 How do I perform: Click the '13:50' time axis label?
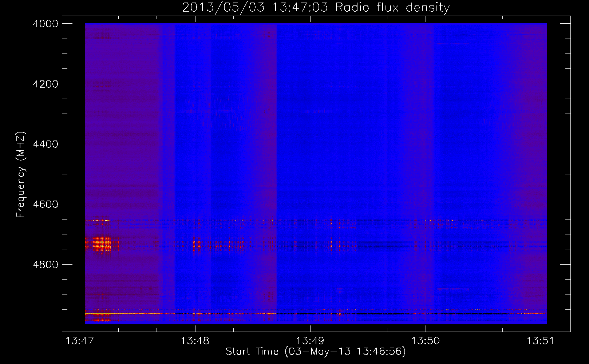coord(426,341)
